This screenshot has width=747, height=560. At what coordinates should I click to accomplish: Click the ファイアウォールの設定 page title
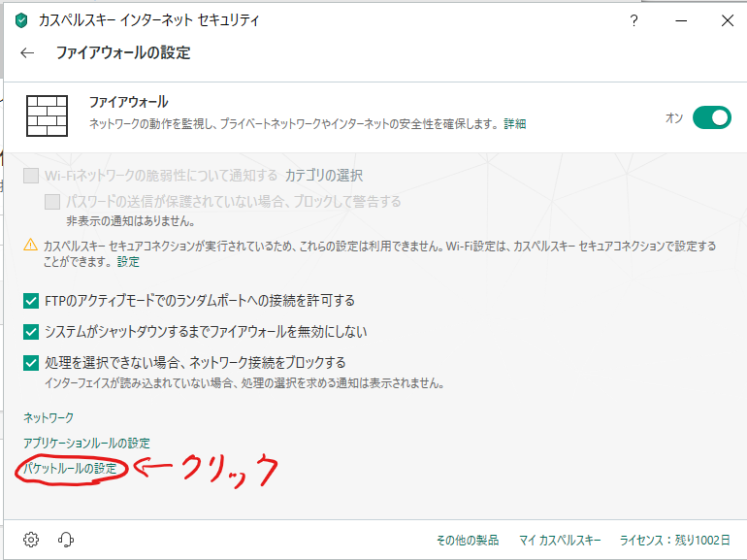pos(123,52)
